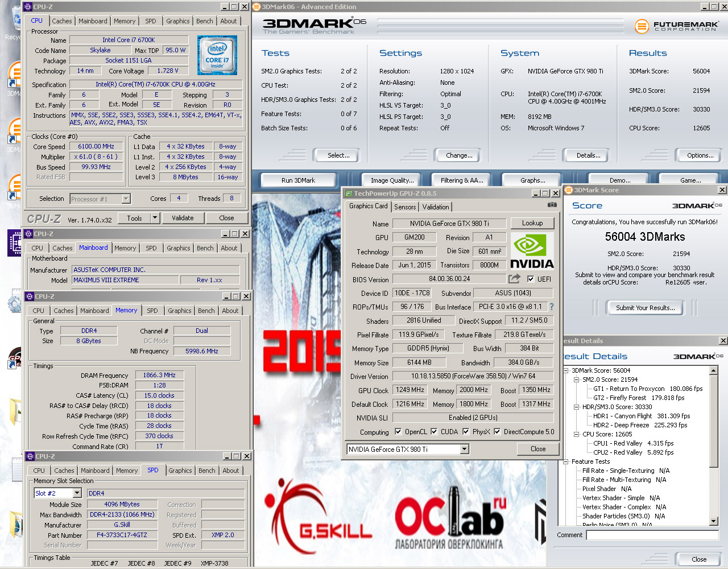The image size is (728, 569).
Task: Click Options... under the Results section
Action: pyautogui.click(x=700, y=155)
